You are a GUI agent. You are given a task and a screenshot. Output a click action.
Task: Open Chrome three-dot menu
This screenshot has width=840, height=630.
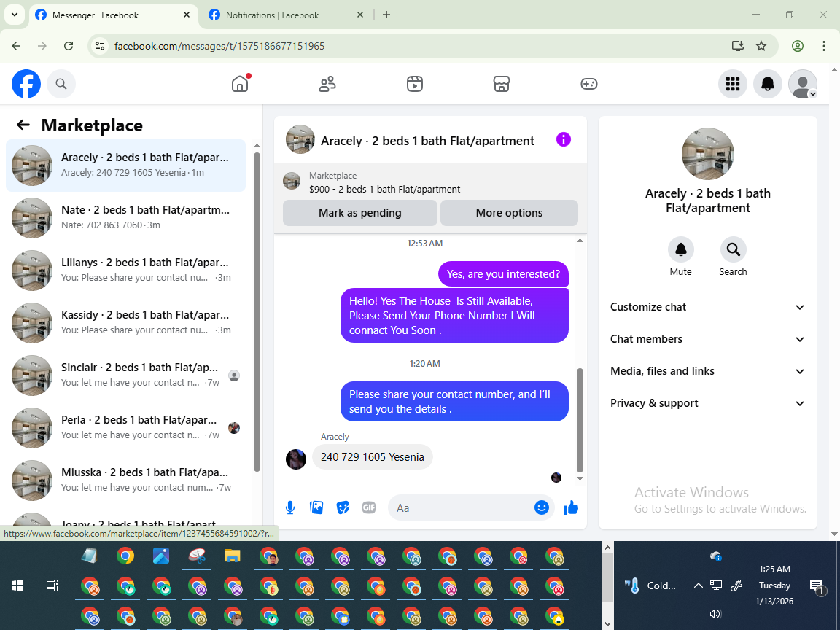(824, 46)
